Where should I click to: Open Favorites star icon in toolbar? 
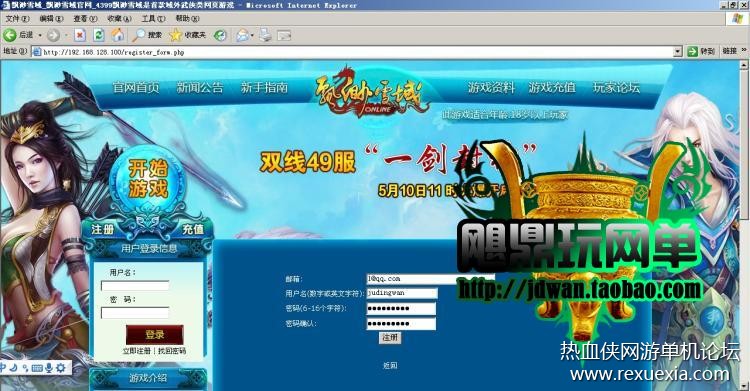click(176, 35)
